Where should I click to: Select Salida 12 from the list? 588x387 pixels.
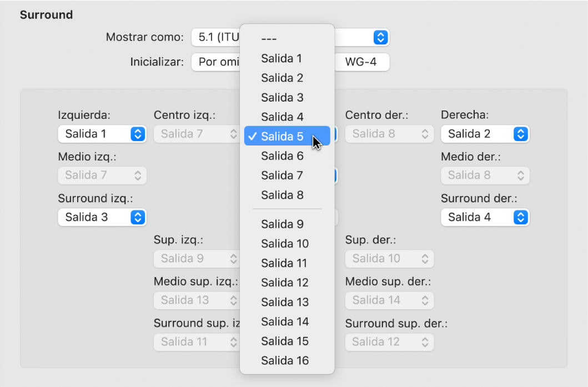click(x=284, y=283)
